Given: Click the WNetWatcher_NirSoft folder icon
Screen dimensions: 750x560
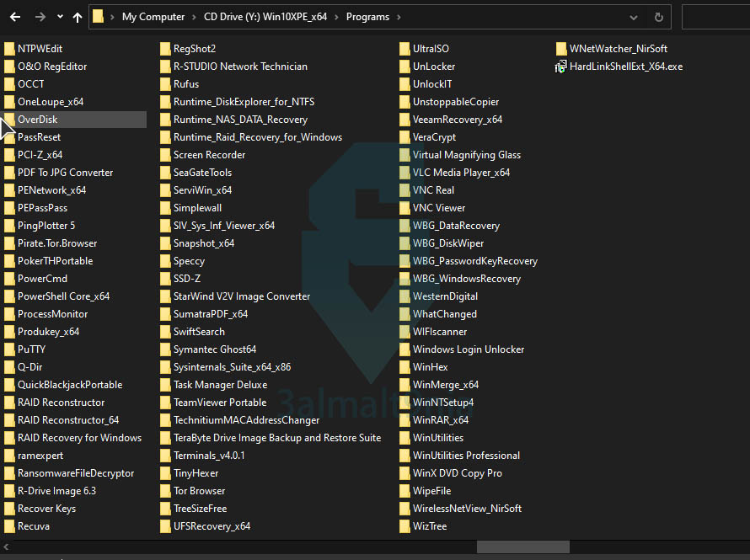Looking at the screenshot, I should click(561, 49).
